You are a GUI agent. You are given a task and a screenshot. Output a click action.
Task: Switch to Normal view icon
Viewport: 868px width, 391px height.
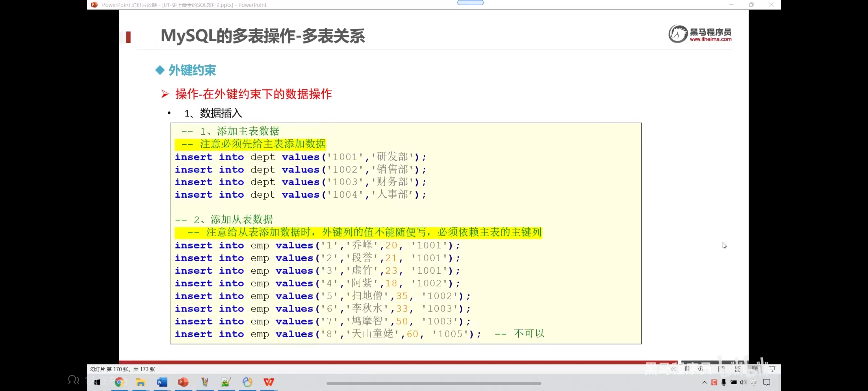(x=721, y=369)
